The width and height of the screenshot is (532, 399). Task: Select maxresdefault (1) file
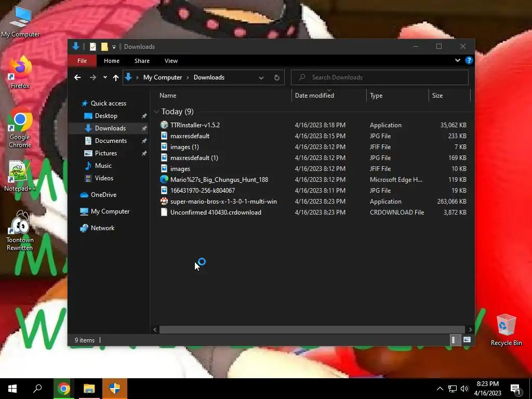(x=194, y=158)
